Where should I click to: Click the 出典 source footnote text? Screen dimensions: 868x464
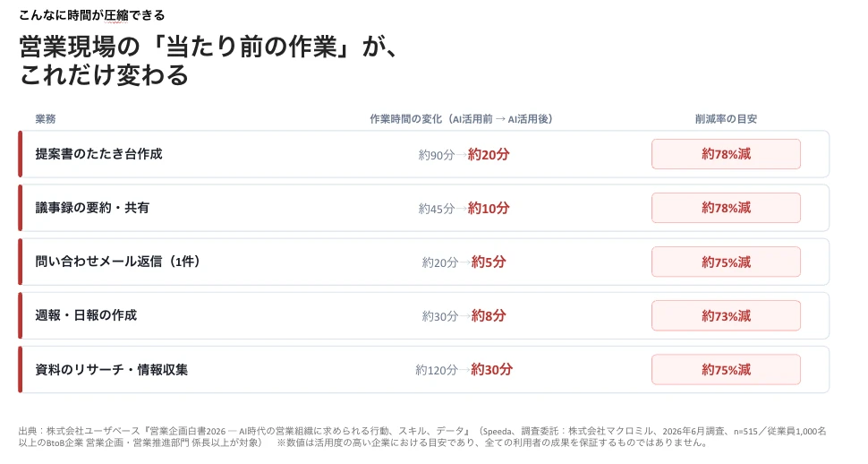422,437
